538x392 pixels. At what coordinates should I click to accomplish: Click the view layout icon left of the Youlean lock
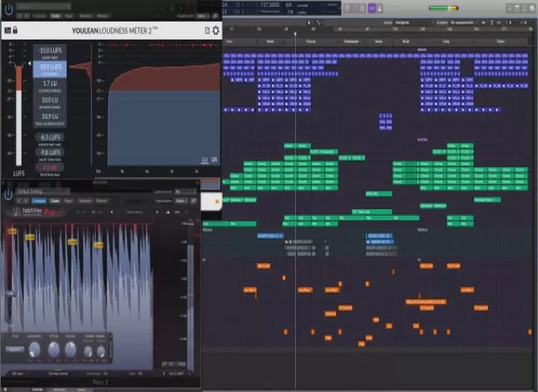pos(7,31)
